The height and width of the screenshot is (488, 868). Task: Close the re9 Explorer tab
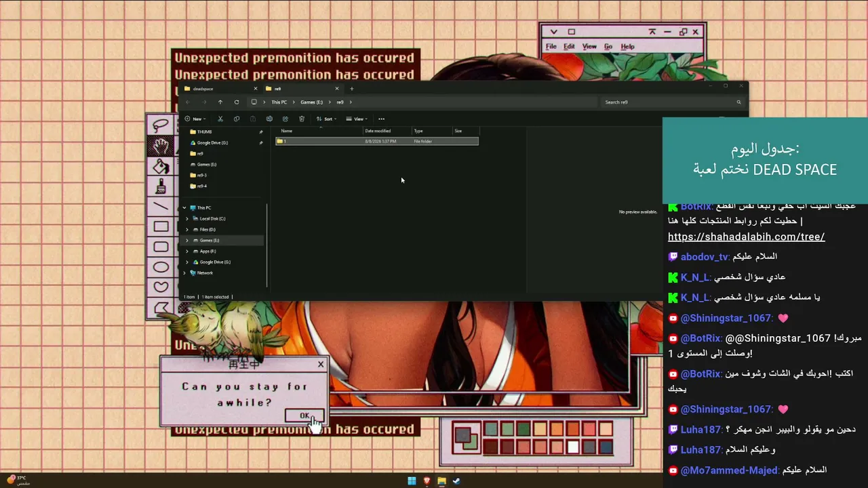(336, 89)
